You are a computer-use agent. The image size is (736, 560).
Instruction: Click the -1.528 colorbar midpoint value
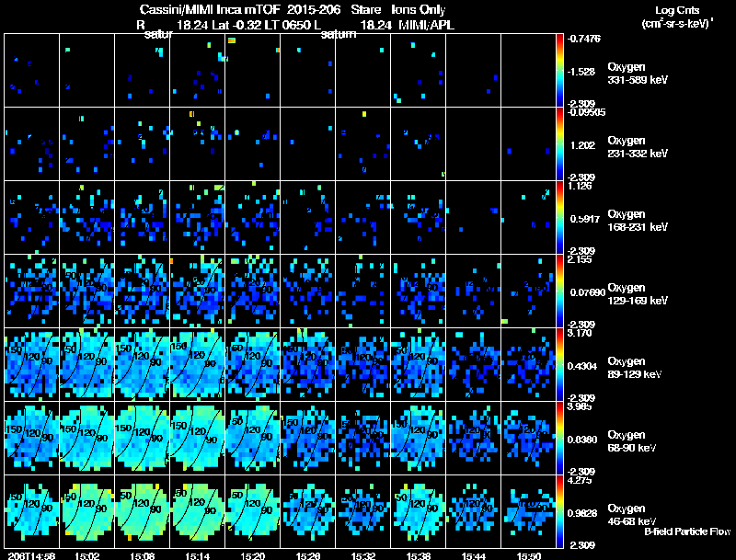tap(581, 72)
